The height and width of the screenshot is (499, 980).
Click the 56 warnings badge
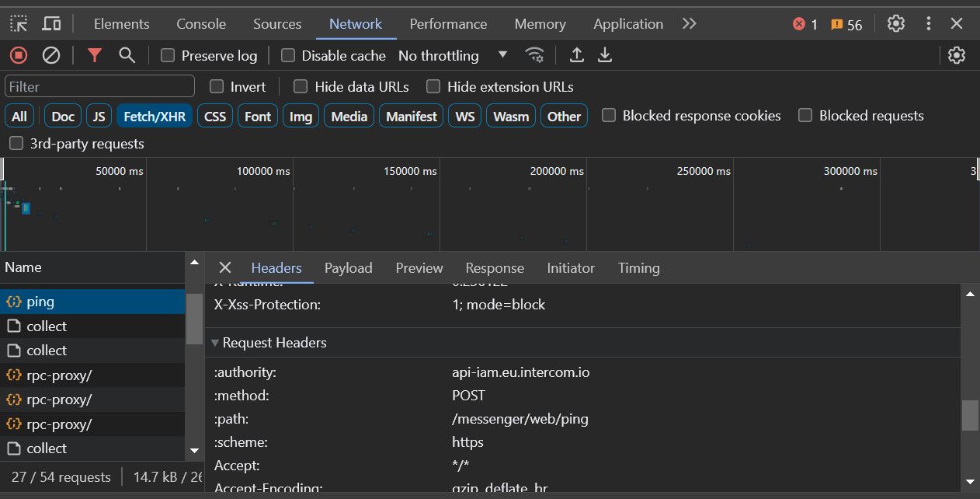846,24
